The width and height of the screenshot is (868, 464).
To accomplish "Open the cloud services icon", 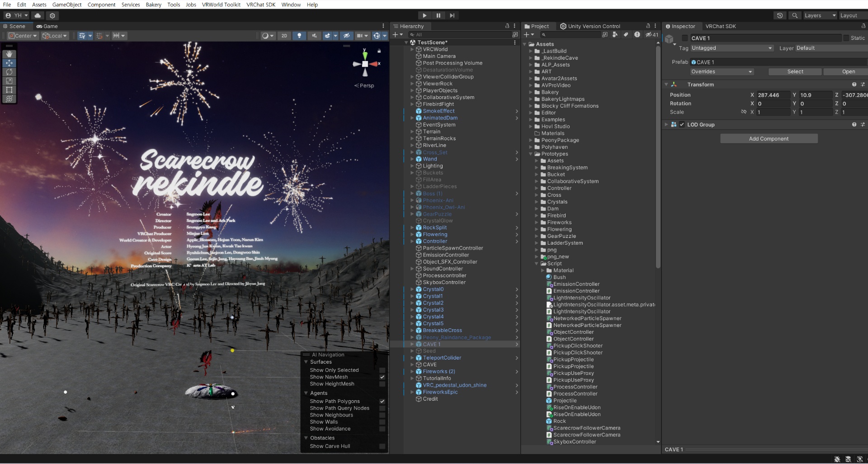I will pyautogui.click(x=38, y=15).
